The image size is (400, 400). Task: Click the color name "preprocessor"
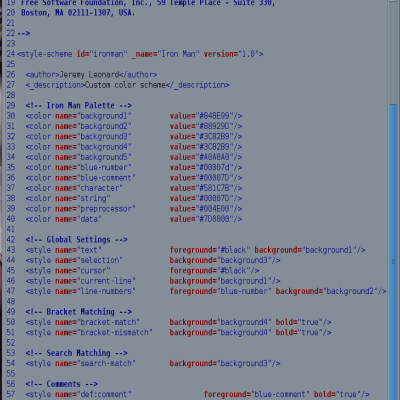pos(95,209)
